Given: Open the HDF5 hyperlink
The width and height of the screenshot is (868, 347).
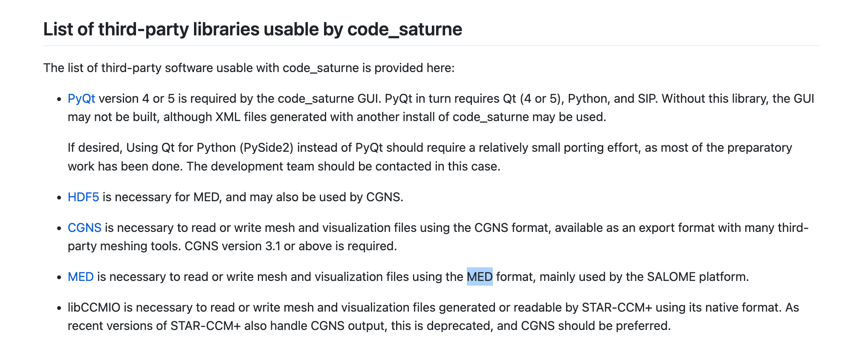Looking at the screenshot, I should [x=83, y=197].
